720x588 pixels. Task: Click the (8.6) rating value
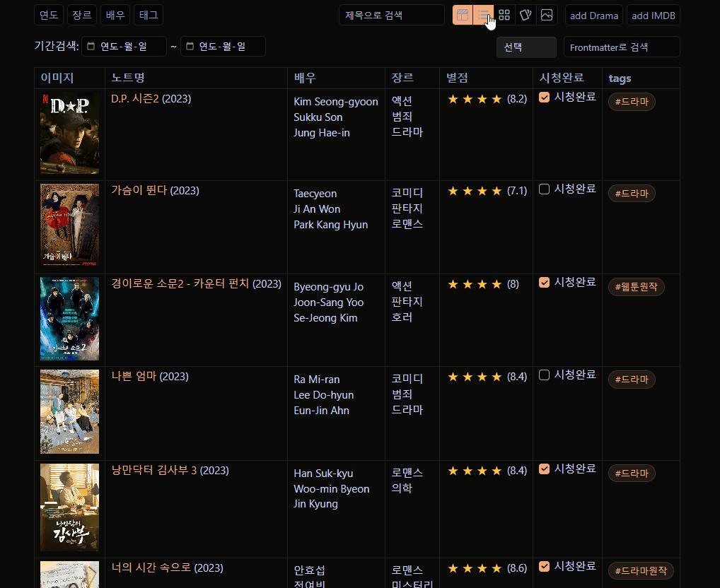[517, 568]
